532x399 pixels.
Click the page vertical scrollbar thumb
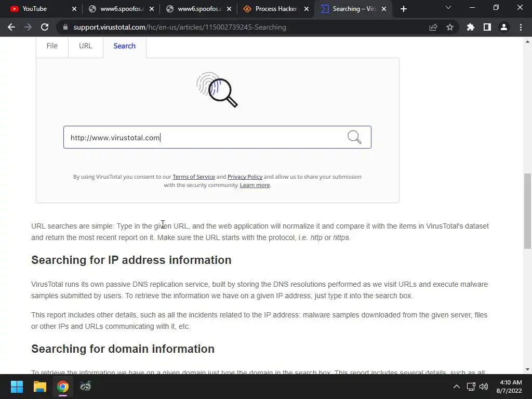click(x=527, y=211)
